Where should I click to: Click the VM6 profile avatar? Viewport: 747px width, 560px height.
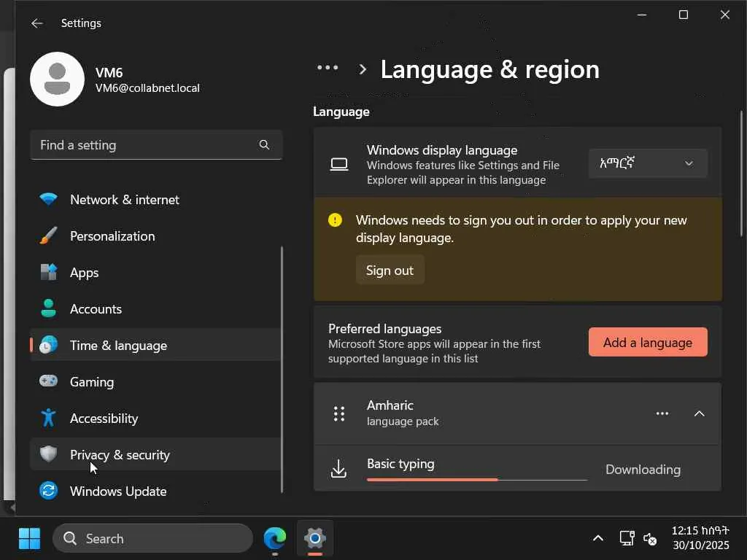[x=57, y=79]
